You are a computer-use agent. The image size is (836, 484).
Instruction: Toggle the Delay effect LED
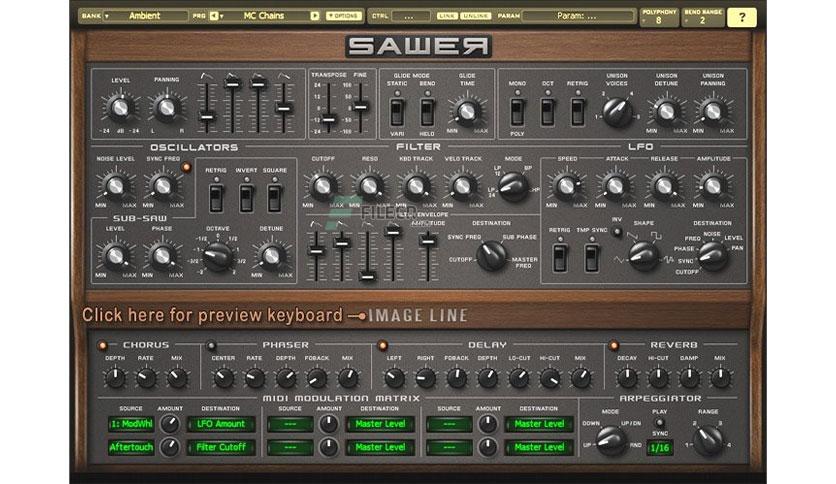pyautogui.click(x=382, y=346)
